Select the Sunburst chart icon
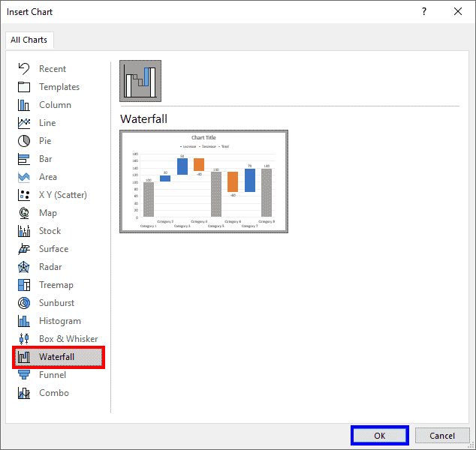476x450 pixels. [x=24, y=303]
